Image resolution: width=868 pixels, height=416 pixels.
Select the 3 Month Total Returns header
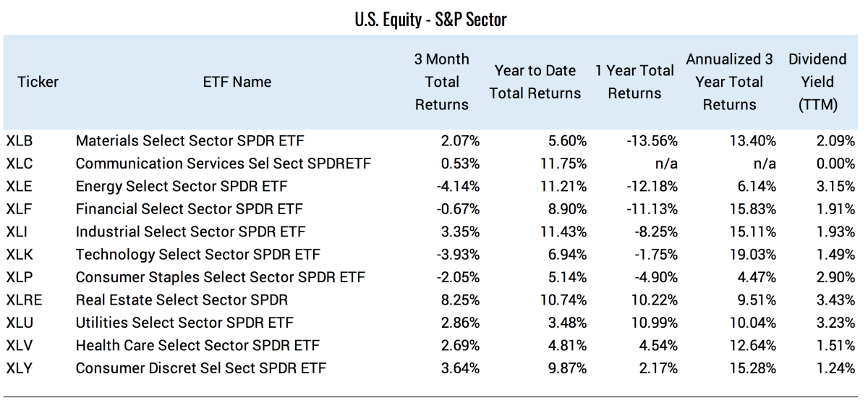[441, 82]
